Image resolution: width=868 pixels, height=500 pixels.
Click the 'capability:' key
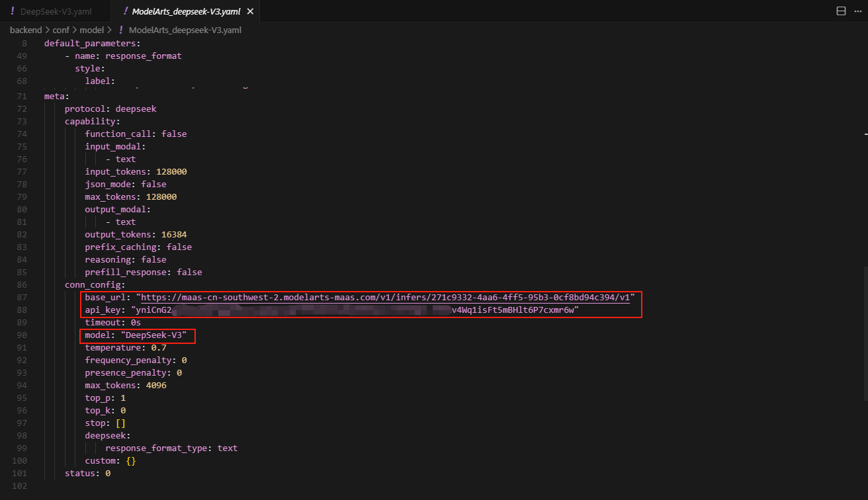click(x=93, y=121)
